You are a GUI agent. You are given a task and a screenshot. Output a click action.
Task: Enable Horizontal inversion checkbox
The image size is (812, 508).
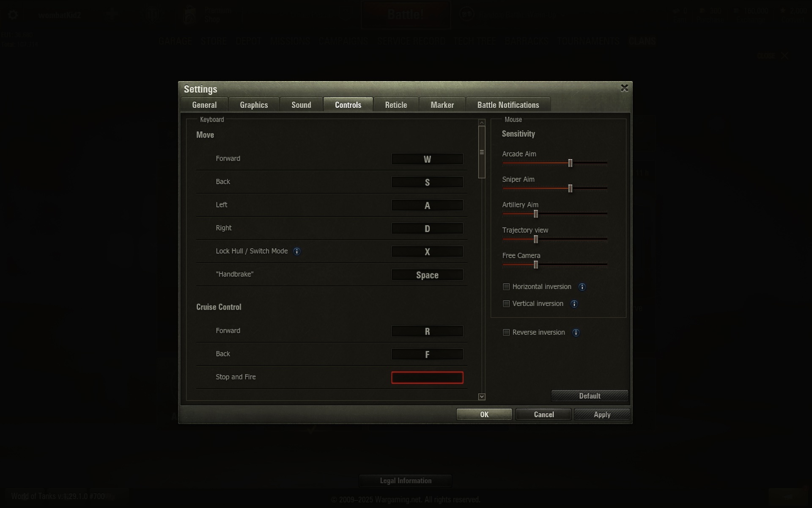[x=506, y=287]
